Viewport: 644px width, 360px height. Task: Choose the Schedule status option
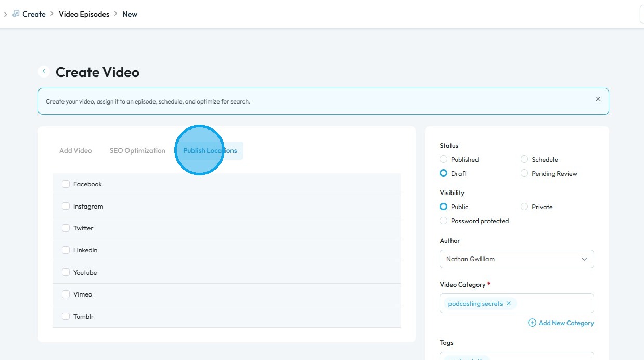point(524,159)
